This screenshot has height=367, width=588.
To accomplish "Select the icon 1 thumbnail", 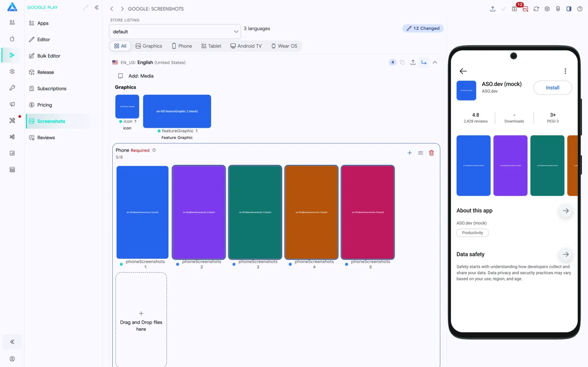I will (127, 106).
